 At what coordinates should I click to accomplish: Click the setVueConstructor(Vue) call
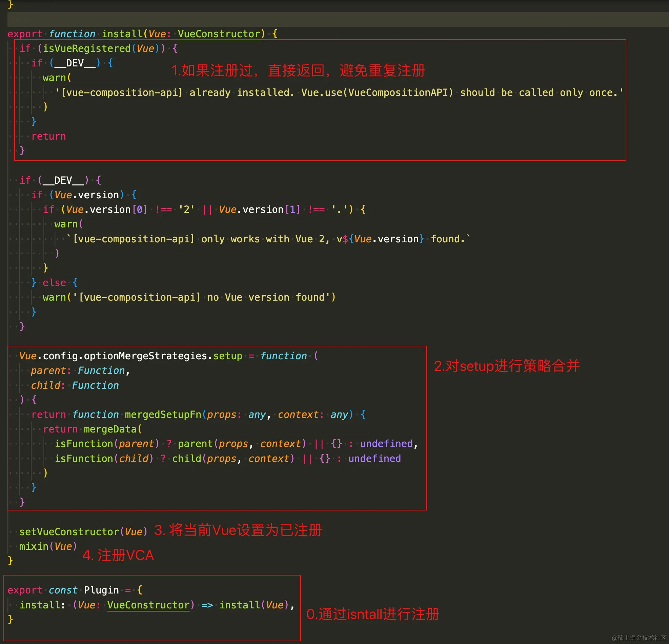click(83, 531)
